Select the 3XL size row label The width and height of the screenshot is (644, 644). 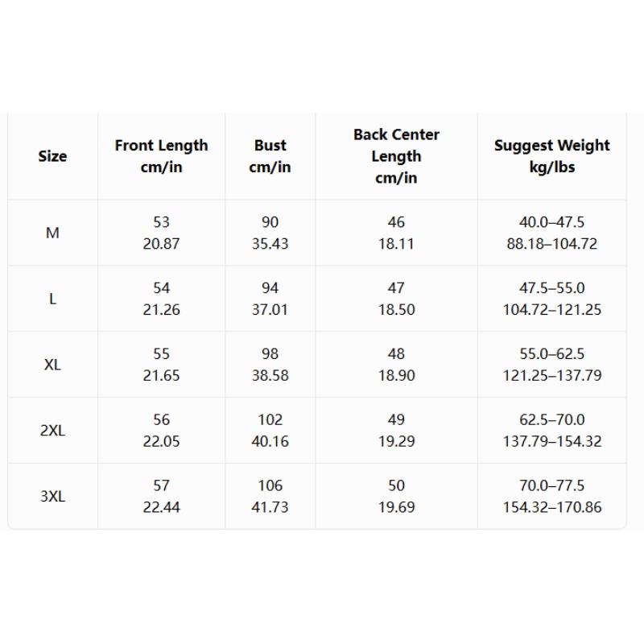tap(52, 497)
